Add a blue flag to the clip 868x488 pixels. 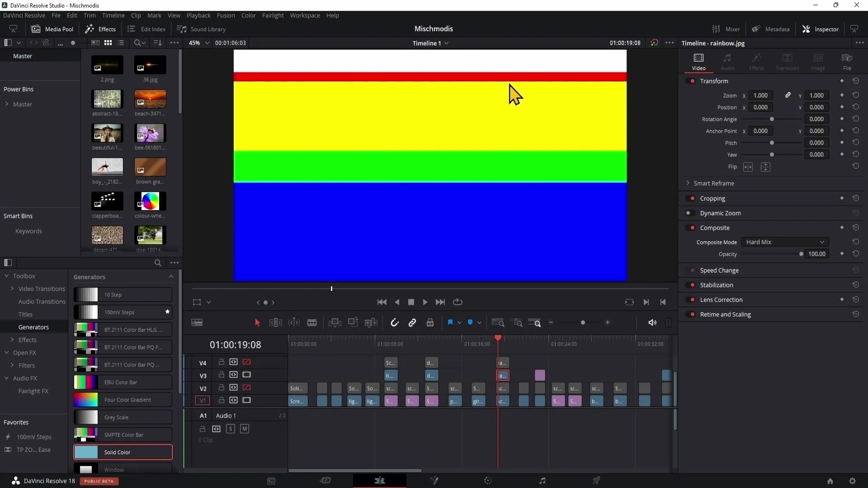[x=450, y=323]
